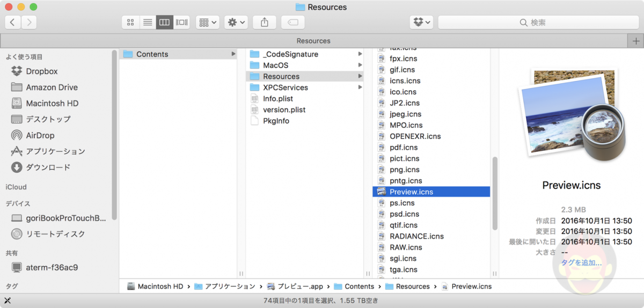
Task: Add a new Finder tab
Action: (635, 41)
